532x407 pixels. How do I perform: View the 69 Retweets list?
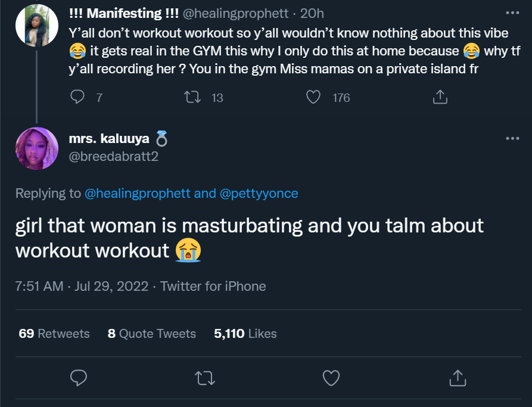click(54, 334)
